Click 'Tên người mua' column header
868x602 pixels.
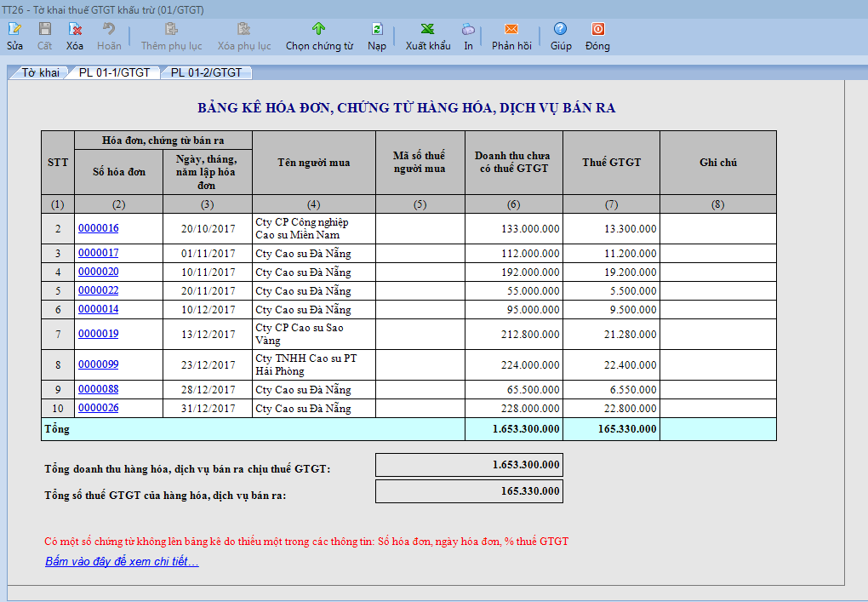tap(314, 163)
